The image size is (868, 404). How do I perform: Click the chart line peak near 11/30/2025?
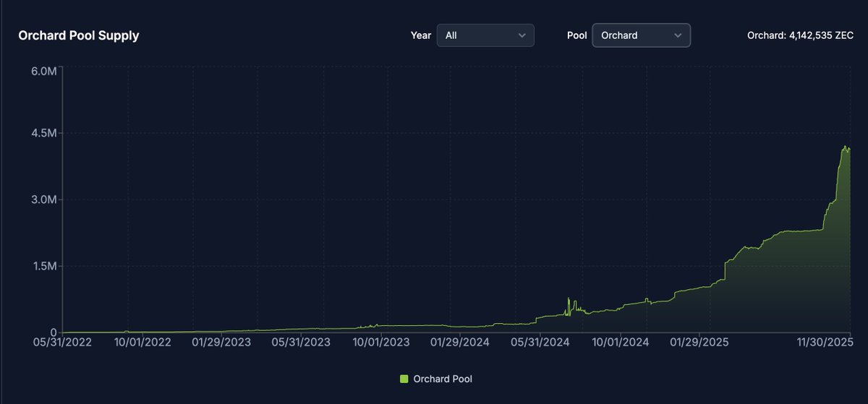tap(845, 147)
